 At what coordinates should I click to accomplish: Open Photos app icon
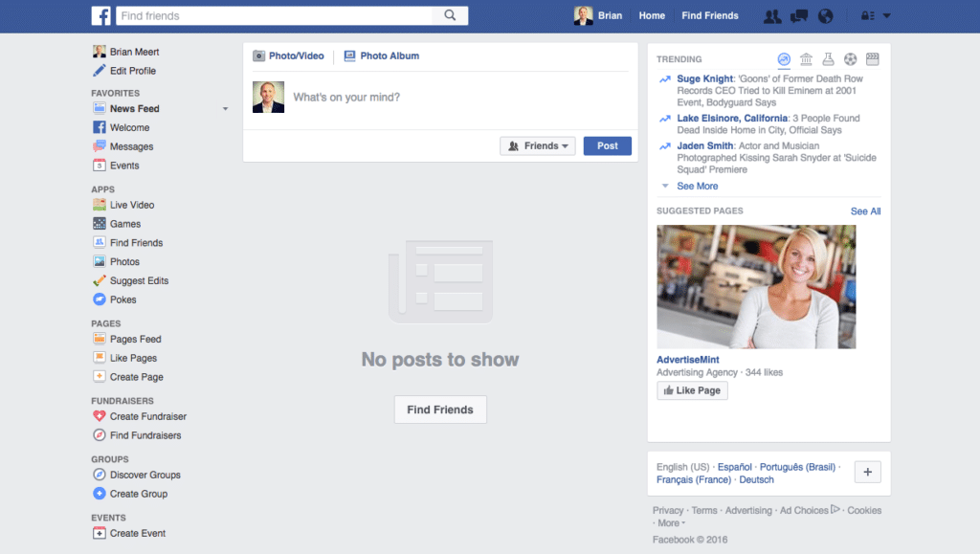point(99,262)
